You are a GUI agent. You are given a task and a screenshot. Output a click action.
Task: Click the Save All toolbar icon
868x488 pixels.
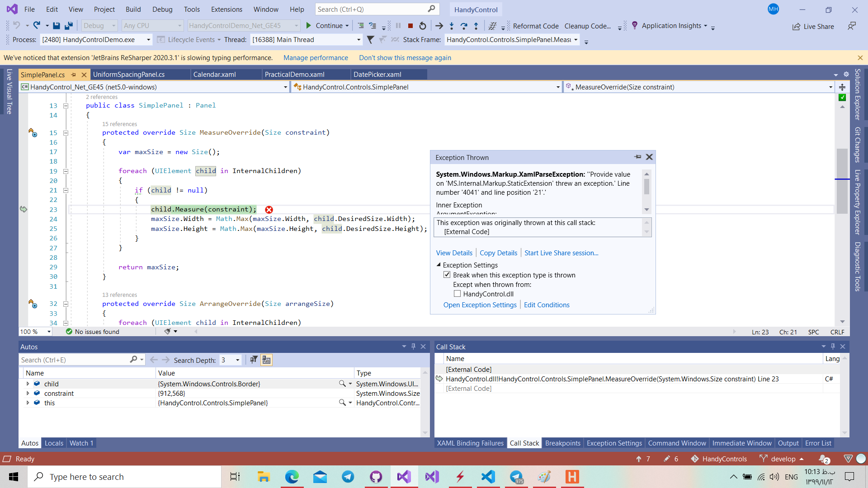69,26
